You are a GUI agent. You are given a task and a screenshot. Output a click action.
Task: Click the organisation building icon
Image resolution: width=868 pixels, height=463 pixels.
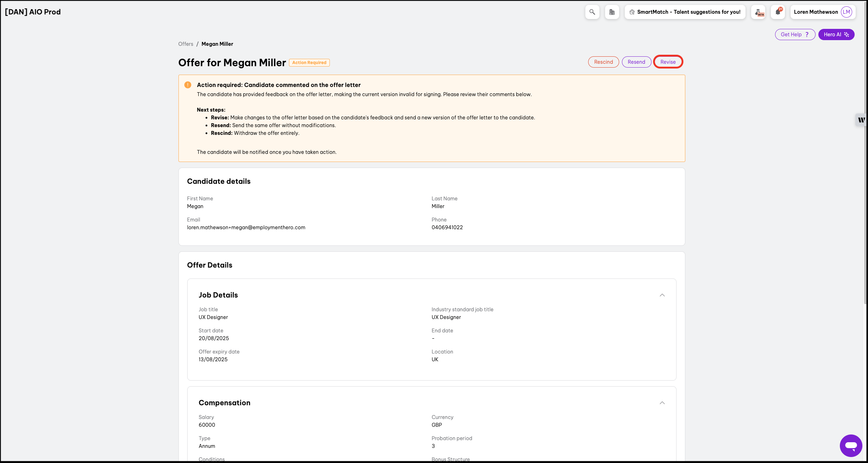point(612,12)
